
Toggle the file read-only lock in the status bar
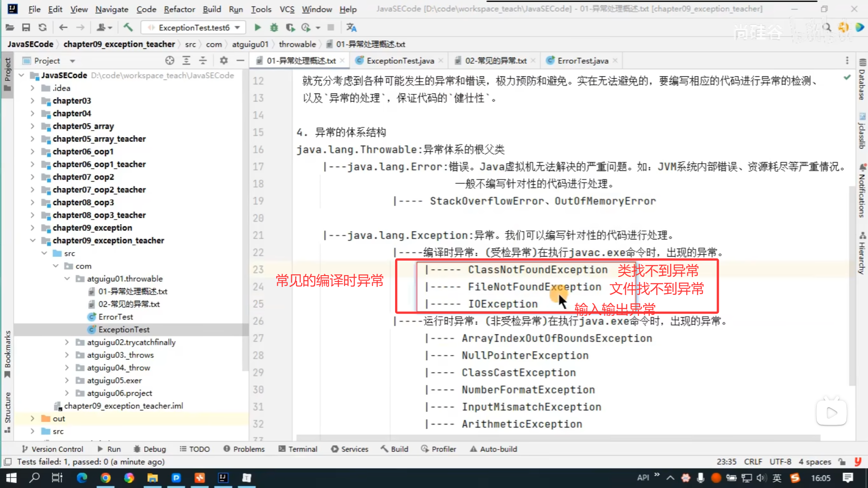click(842, 462)
